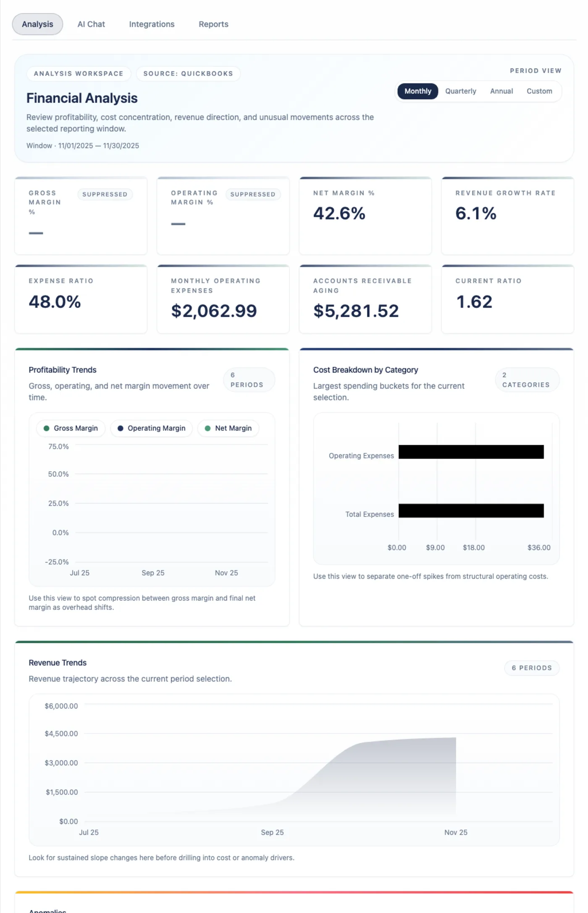Click the Profitability Trends title
The width and height of the screenshot is (588, 913).
[x=63, y=370]
